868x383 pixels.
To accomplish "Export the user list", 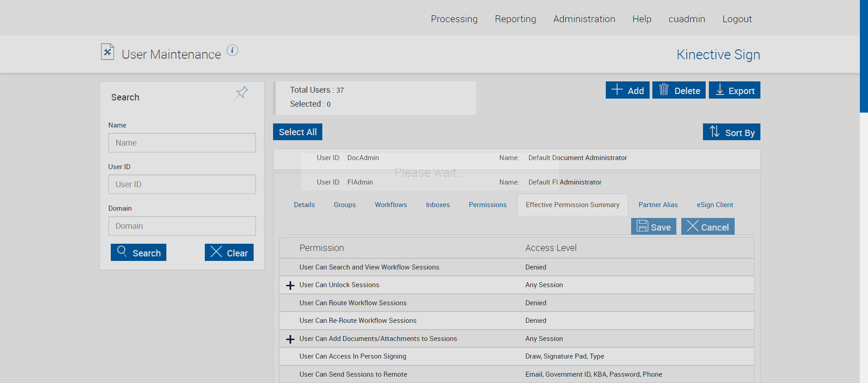I will tap(734, 90).
